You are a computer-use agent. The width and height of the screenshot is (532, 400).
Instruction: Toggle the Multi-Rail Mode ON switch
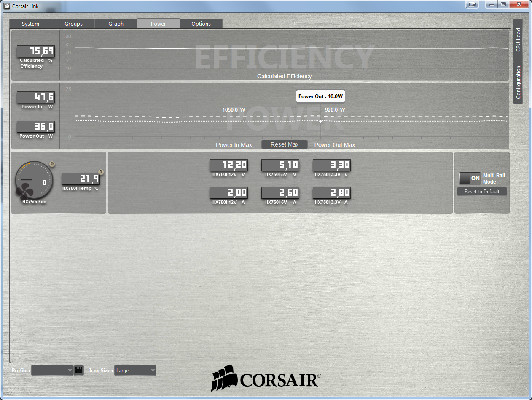coord(470,178)
